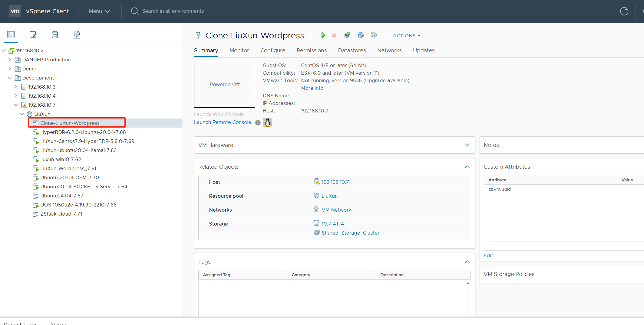Open the ACTIONS dropdown
Image resolution: width=644 pixels, height=325 pixels.
[x=407, y=36]
